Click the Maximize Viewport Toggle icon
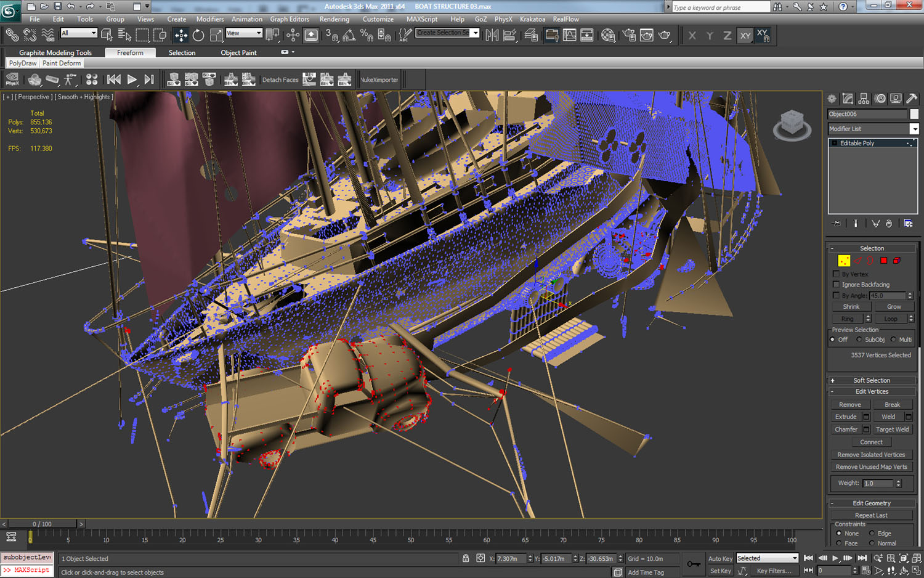This screenshot has height=578, width=924. click(917, 570)
